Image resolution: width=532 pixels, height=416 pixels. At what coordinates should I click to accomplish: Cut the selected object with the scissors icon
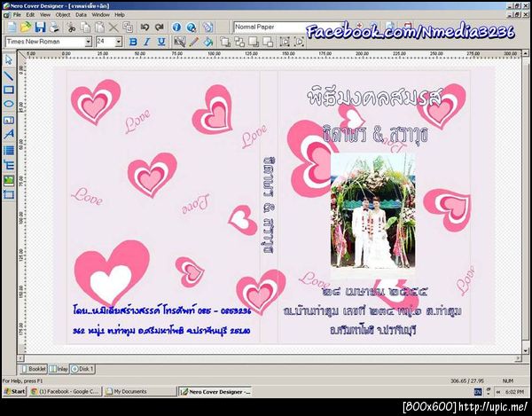71,27
